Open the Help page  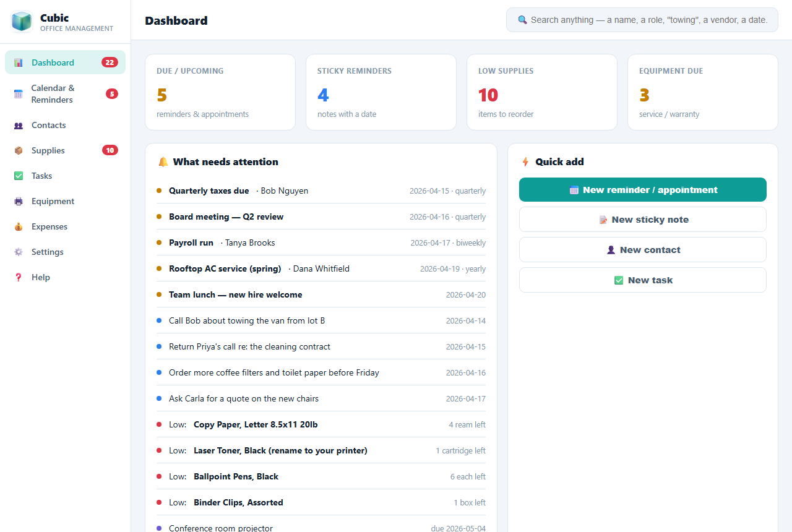tap(65, 277)
